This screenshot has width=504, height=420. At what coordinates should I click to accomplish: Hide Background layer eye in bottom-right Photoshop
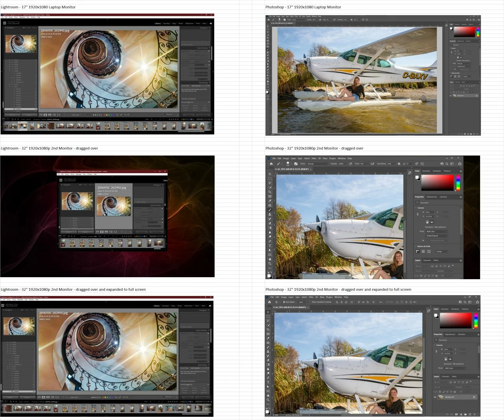435,397
